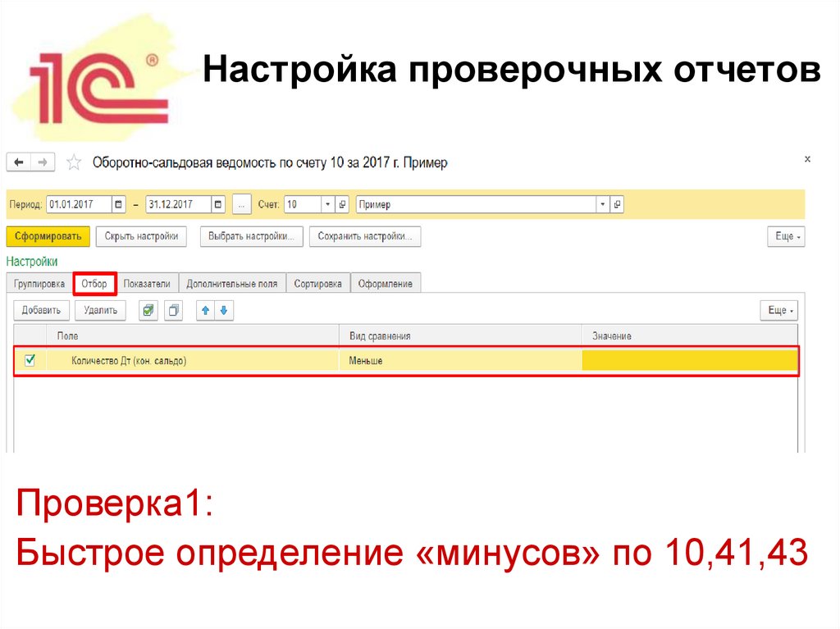Click the forward navigation arrow
Image resolution: width=840 pixels, height=629 pixels.
click(41, 162)
